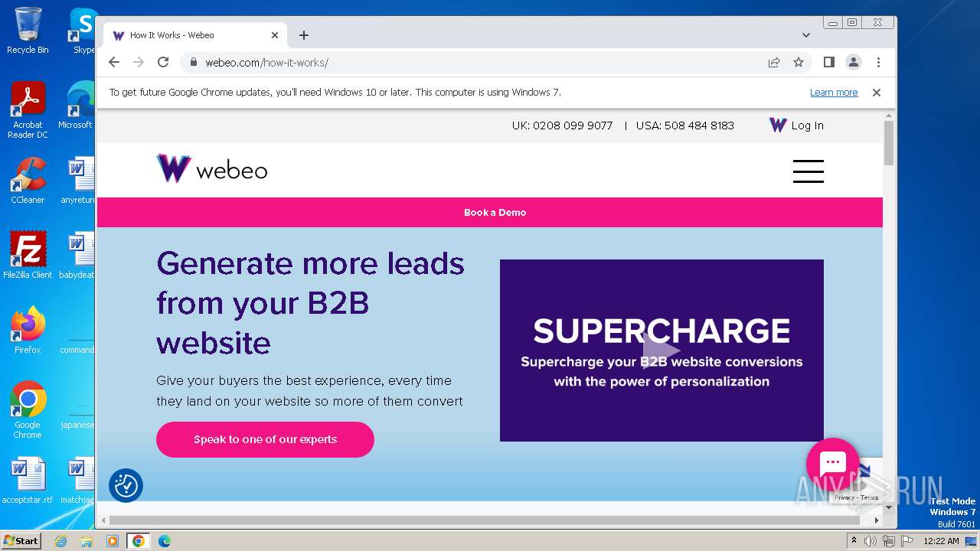This screenshot has height=551, width=980.
Task: Select the How It Works - Webeo tab
Action: [x=195, y=35]
